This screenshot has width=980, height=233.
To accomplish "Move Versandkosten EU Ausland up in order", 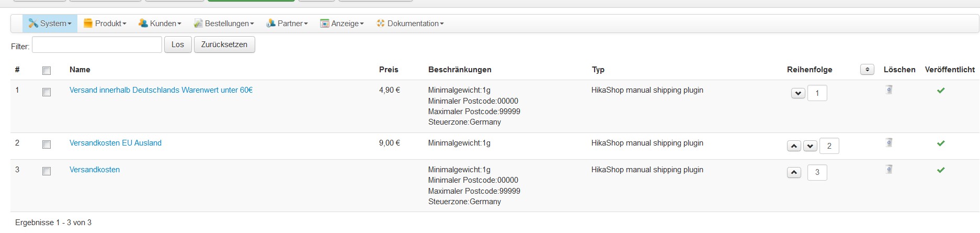I will 794,146.
